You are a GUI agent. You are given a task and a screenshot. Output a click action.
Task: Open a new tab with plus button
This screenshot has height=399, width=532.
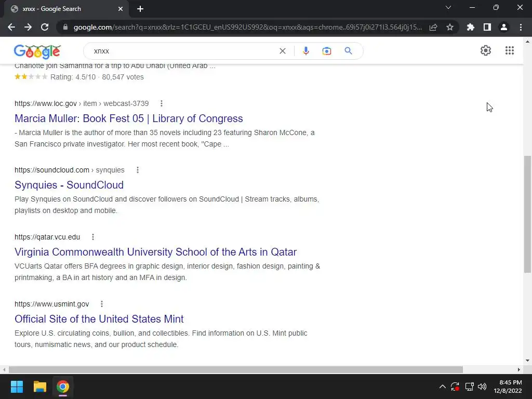pos(140,9)
